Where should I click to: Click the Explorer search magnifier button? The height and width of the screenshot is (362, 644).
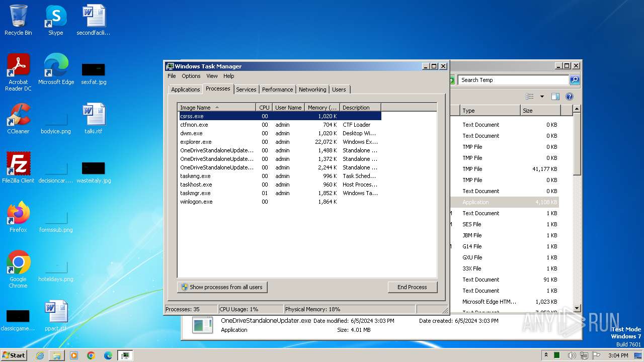coord(575,80)
